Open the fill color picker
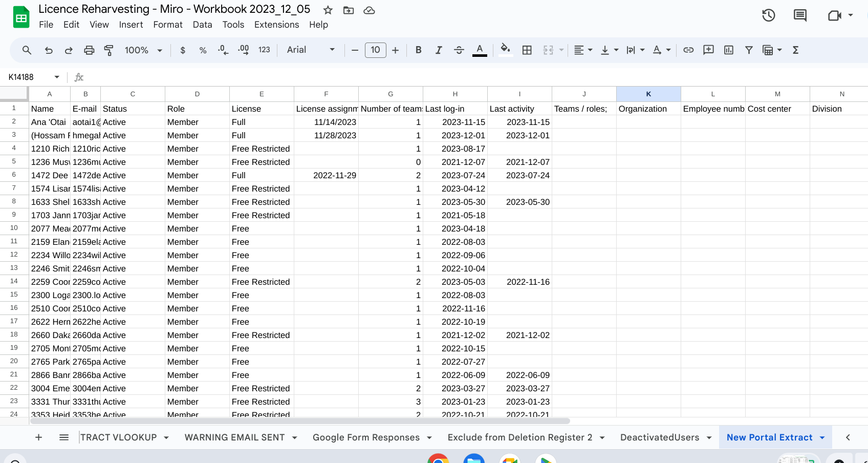The image size is (868, 463). tap(506, 50)
